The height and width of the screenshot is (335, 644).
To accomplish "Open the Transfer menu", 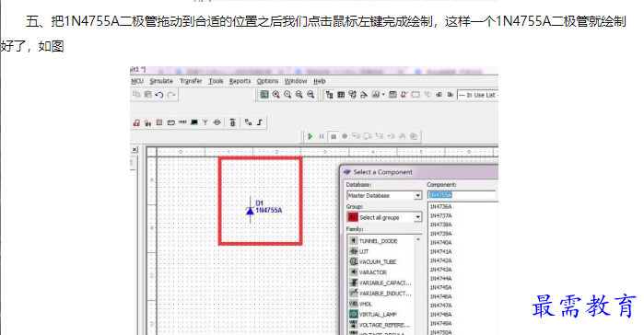I will pyautogui.click(x=191, y=81).
